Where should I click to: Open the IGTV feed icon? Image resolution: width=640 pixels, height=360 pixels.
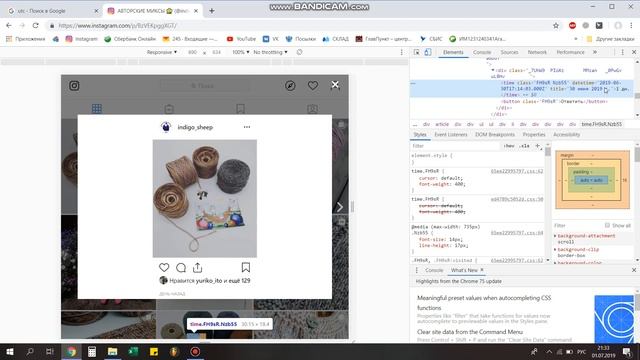[x=169, y=109]
